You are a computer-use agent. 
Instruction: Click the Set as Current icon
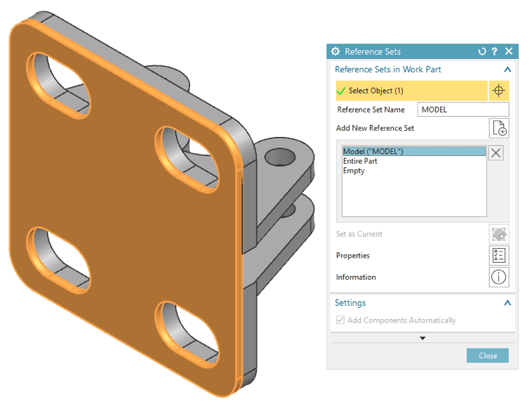click(499, 234)
